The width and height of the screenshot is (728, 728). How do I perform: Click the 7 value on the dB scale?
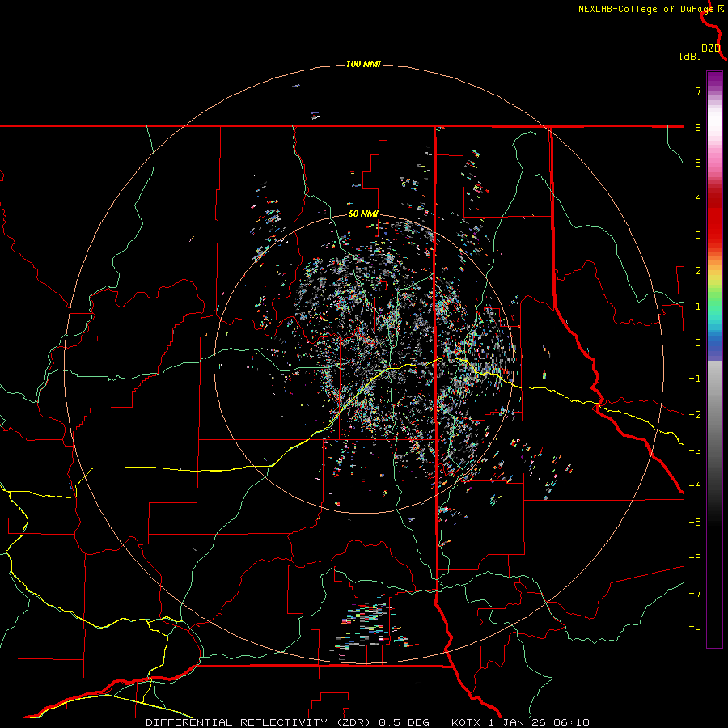pyautogui.click(x=698, y=91)
